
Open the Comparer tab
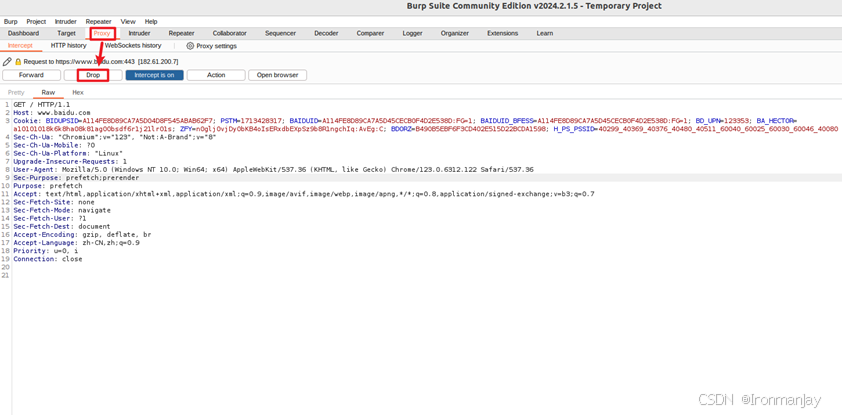click(370, 33)
